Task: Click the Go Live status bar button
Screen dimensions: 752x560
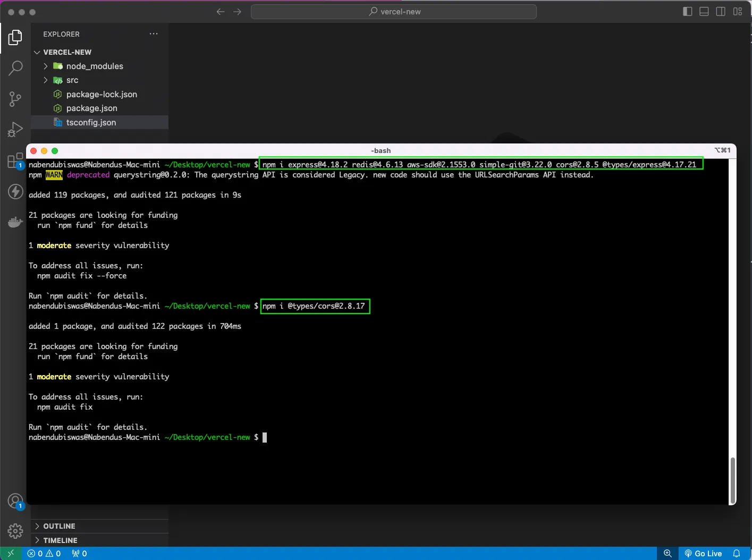Action: pos(703,554)
